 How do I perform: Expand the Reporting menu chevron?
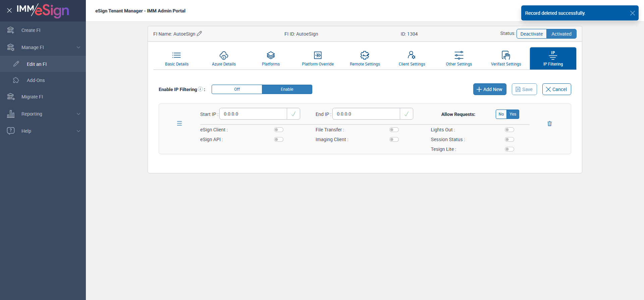tap(78, 114)
